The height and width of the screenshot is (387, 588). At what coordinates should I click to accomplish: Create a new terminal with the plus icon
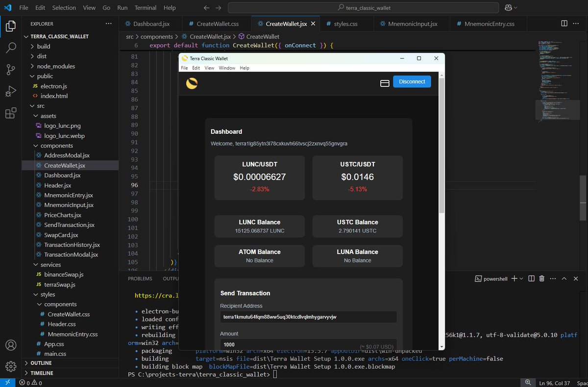click(514, 279)
